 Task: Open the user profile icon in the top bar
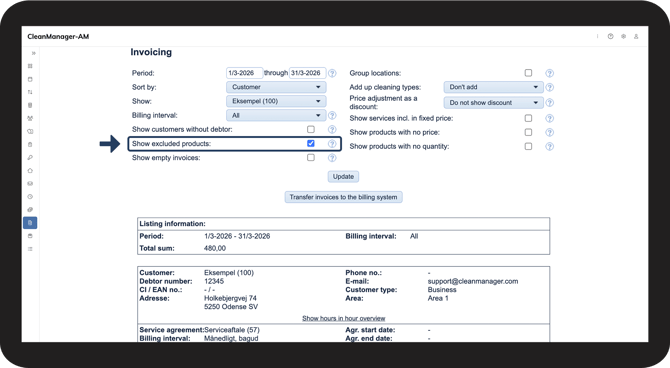636,36
